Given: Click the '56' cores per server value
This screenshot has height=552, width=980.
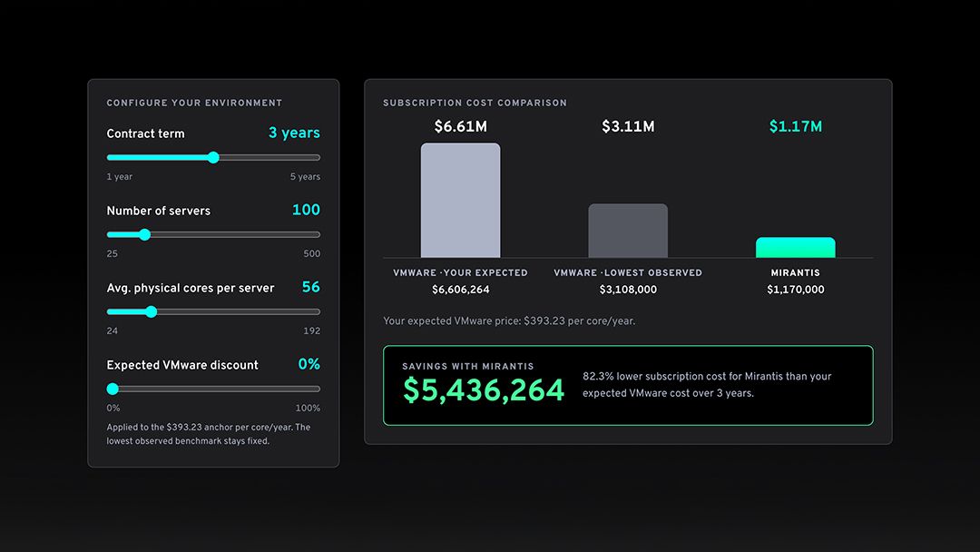Looking at the screenshot, I should coord(310,287).
